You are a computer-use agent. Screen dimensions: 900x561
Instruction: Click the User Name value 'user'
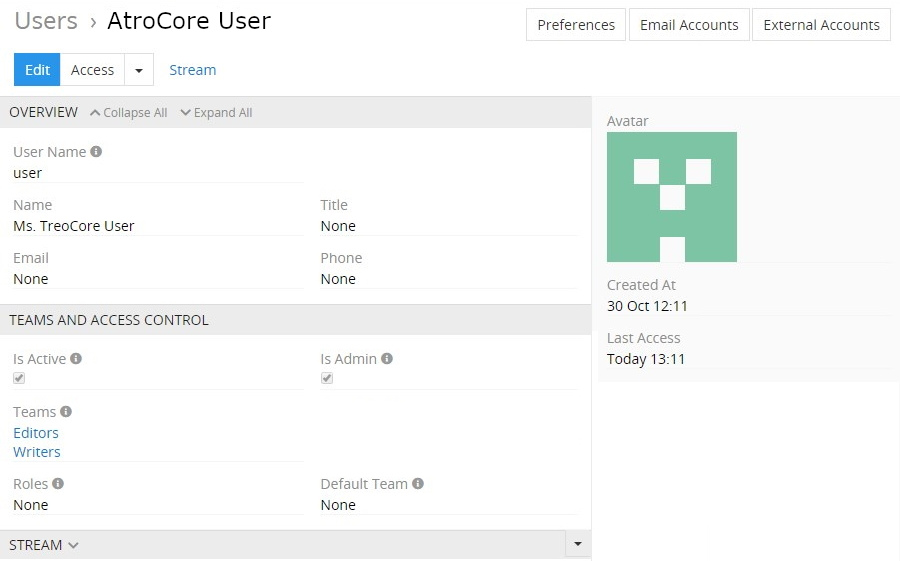coord(28,173)
